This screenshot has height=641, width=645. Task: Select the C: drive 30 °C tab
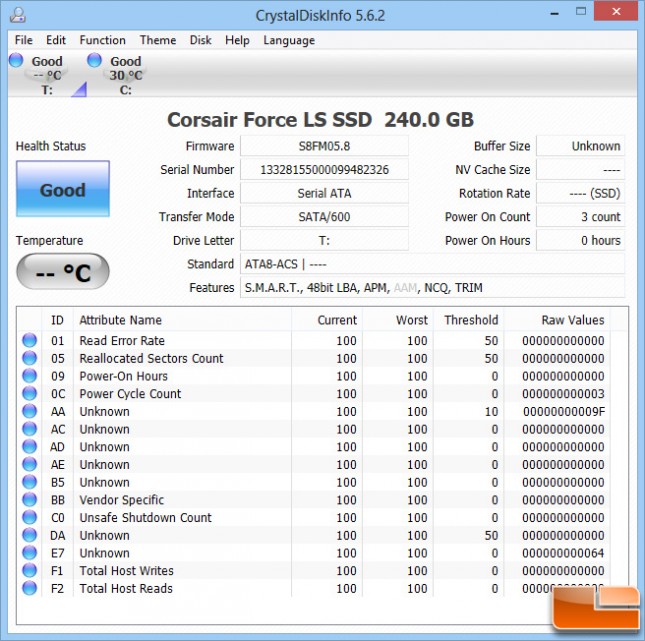tap(125, 75)
